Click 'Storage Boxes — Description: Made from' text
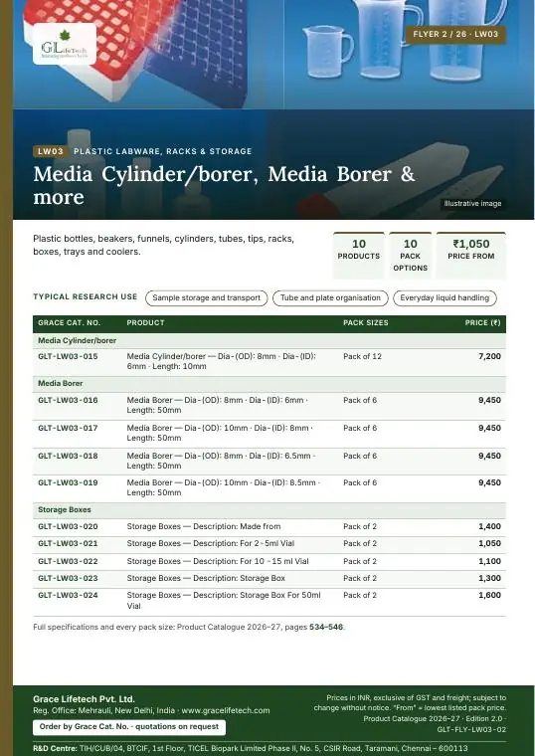 click(204, 526)
